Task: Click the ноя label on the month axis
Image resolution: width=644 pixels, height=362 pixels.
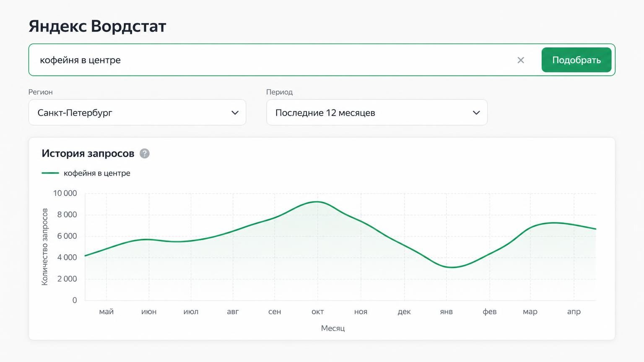Action: pos(361,312)
